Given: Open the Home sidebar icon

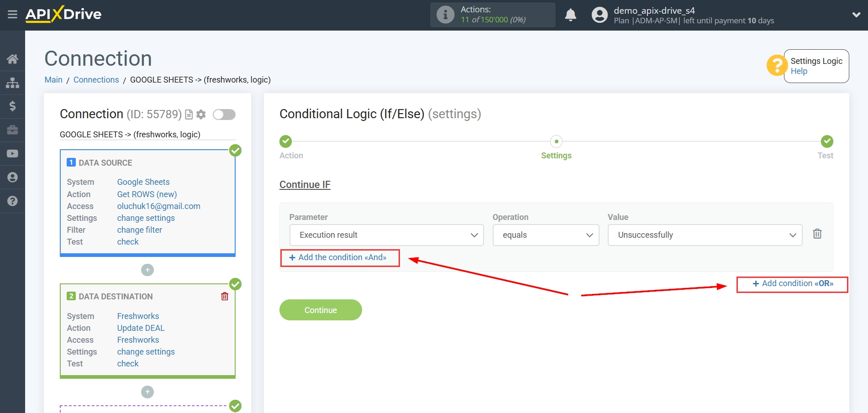Looking at the screenshot, I should click(12, 59).
